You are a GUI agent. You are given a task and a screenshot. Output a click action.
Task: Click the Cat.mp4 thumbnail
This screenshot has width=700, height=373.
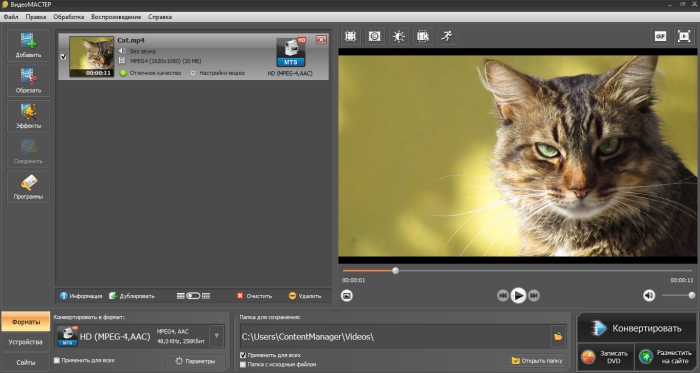click(x=92, y=57)
